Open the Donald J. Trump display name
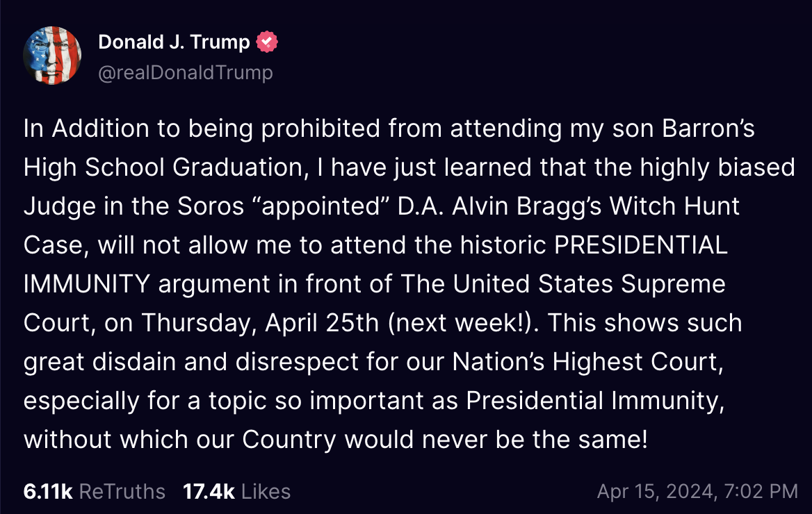 pyautogui.click(x=174, y=42)
